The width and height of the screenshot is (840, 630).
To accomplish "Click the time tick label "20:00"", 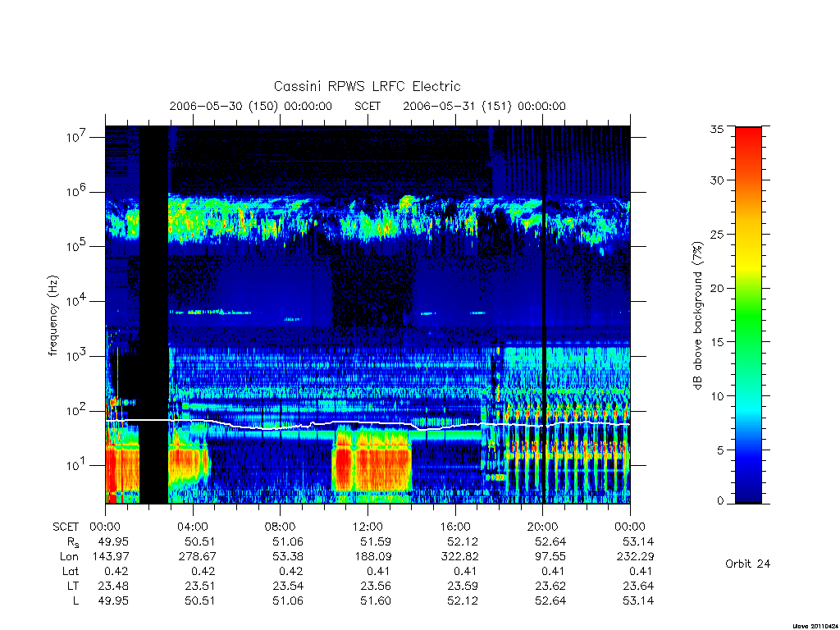I will (543, 527).
